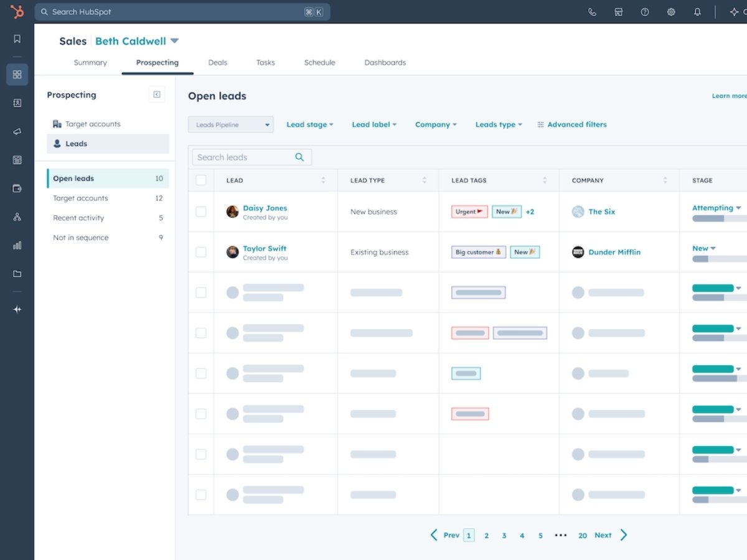Screen dimensions: 747x560
Task: Click Taylor Swift avatar
Action: 232,252
